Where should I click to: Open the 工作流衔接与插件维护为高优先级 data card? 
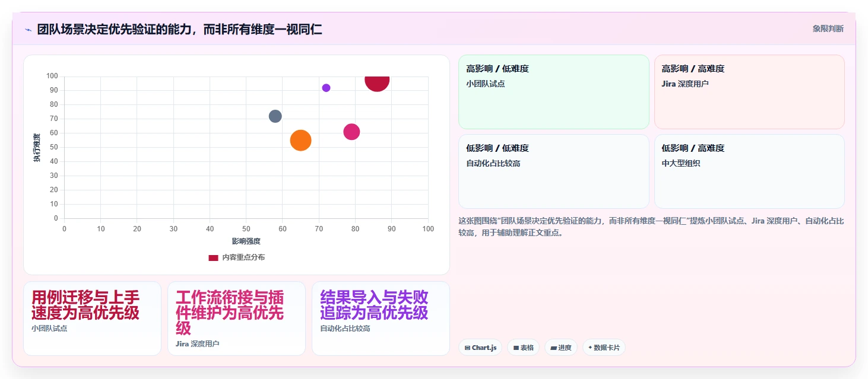(x=236, y=319)
